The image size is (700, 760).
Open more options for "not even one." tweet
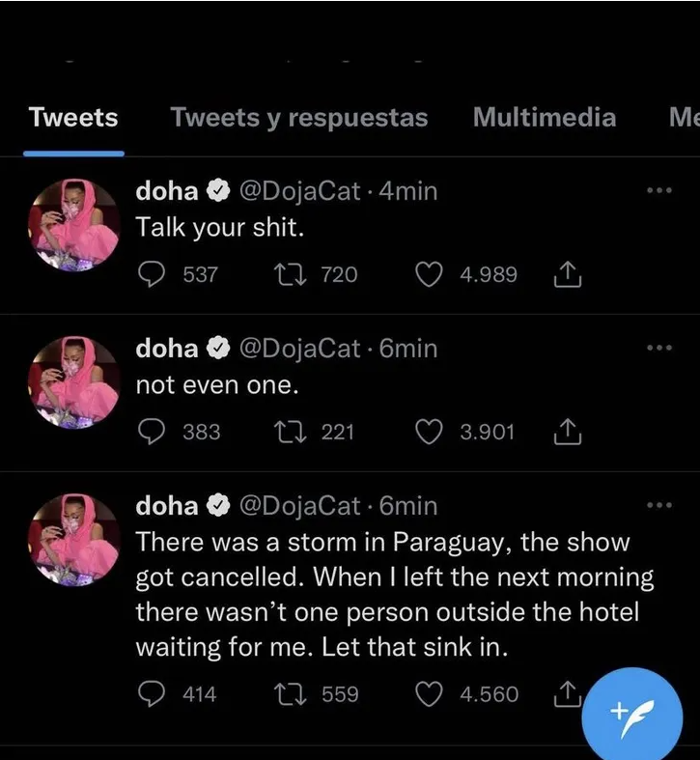pyautogui.click(x=658, y=348)
